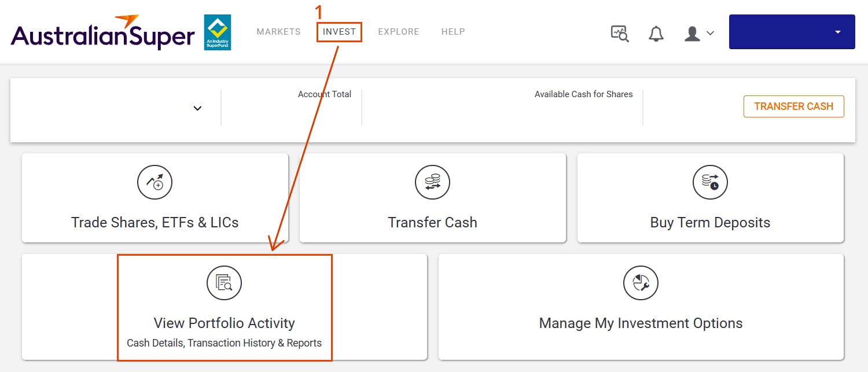This screenshot has width=868, height=372.
Task: Open Cash Details, Transaction History & Reports
Action: pyautogui.click(x=225, y=343)
